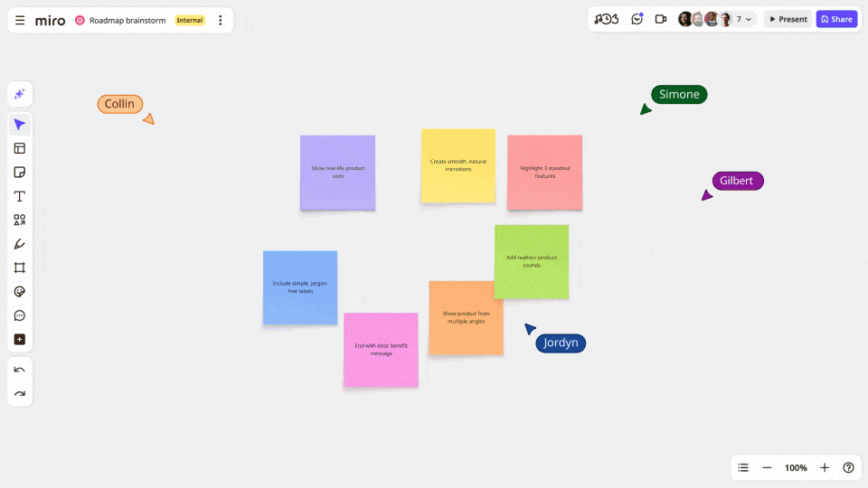Image resolution: width=868 pixels, height=488 pixels.
Task: Expand more apps plus button in toolbar
Action: 20,340
